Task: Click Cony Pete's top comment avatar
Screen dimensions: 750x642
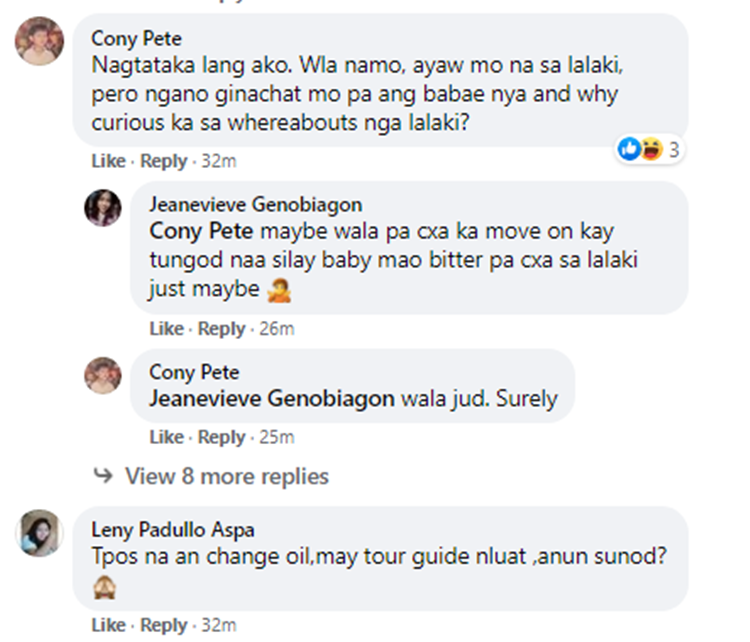Action: [x=40, y=42]
